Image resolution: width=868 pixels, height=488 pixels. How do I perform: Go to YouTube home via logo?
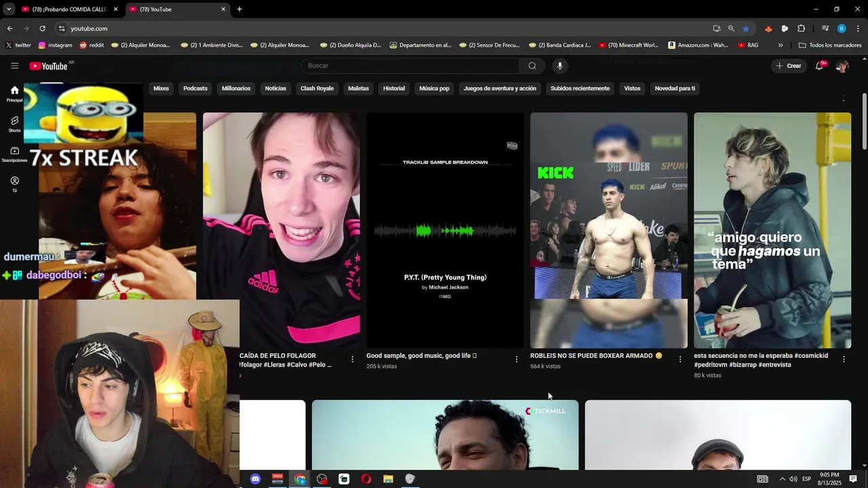[x=49, y=66]
